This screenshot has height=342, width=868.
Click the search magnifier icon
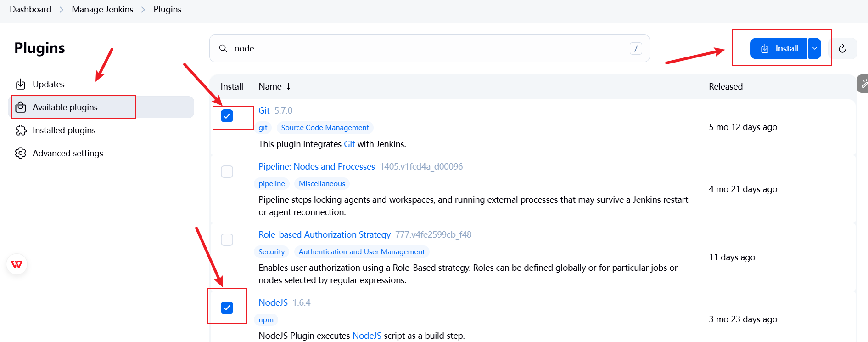click(x=223, y=48)
